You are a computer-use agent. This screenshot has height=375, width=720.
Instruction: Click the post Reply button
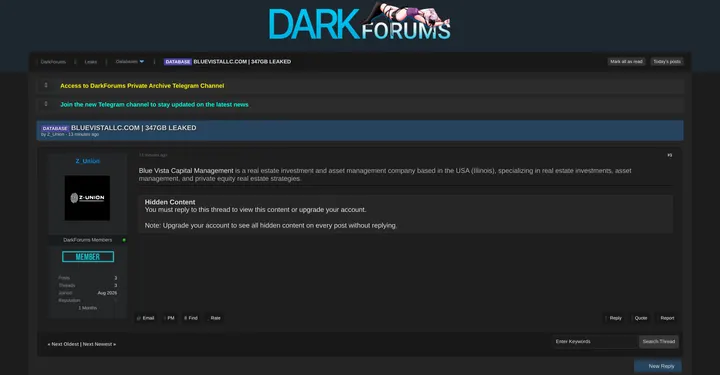614,318
